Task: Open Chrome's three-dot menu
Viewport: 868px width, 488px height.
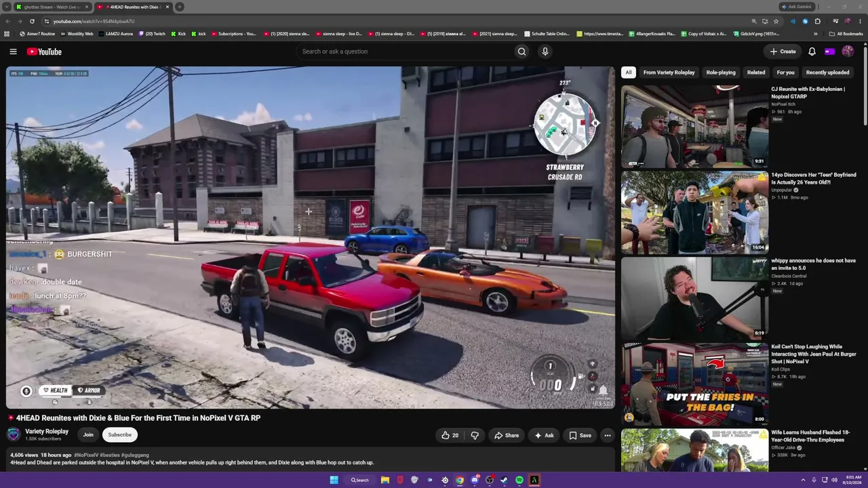Action: pos(859,21)
